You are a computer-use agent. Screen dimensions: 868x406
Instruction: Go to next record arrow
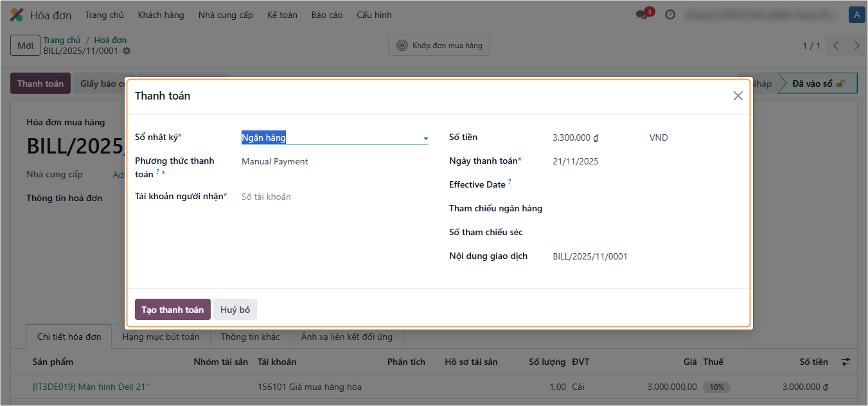click(856, 46)
